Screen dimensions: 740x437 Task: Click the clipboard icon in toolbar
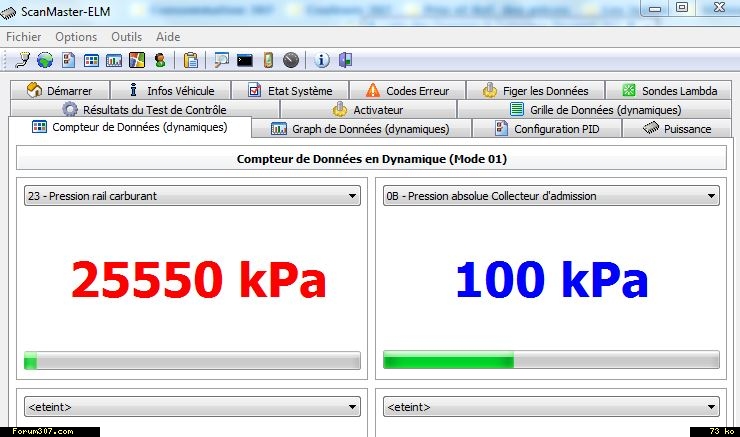[x=190, y=60]
